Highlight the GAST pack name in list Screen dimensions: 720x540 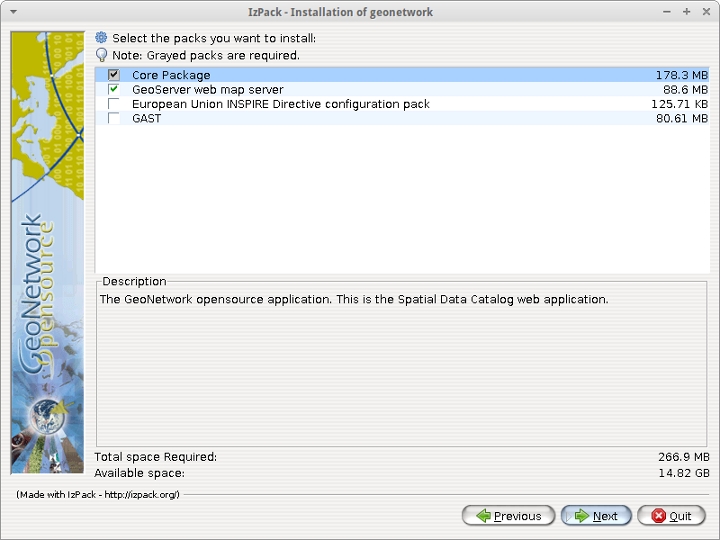(x=146, y=118)
